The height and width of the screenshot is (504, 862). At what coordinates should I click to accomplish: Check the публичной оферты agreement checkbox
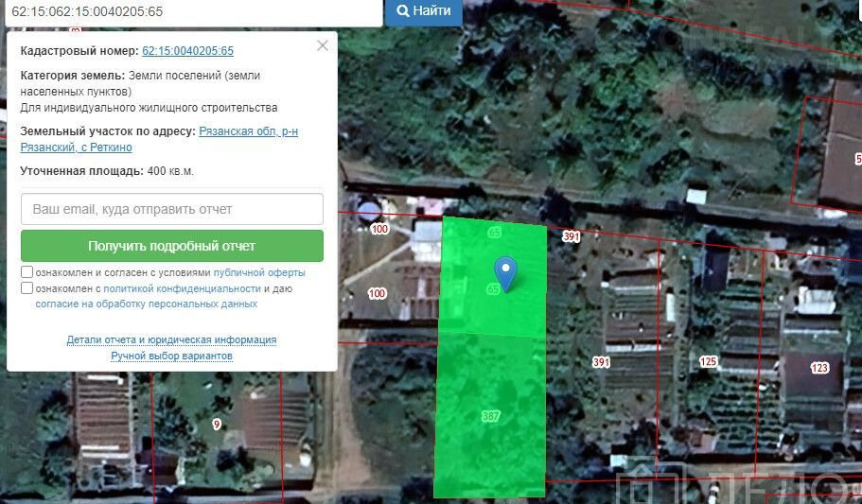coord(27,272)
